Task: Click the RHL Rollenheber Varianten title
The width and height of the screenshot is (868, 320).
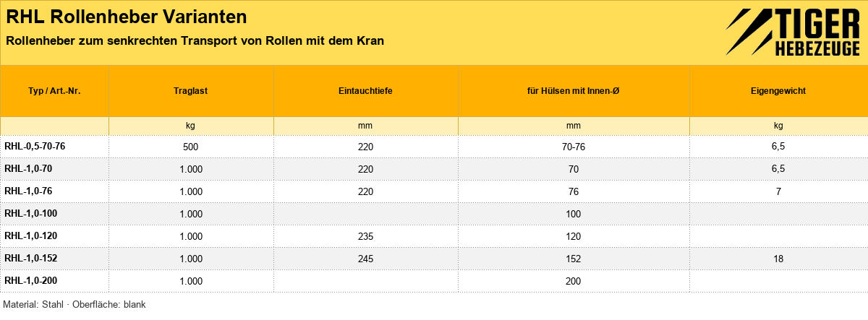Action: (126, 17)
